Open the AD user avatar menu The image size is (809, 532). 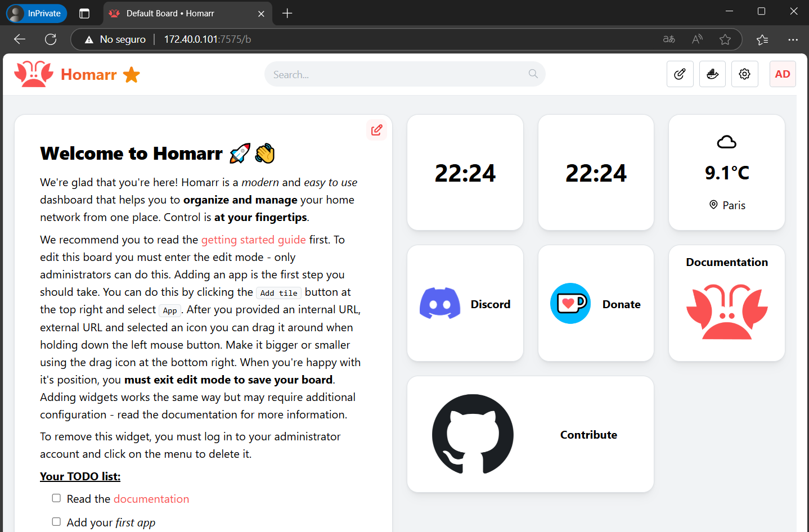point(783,74)
